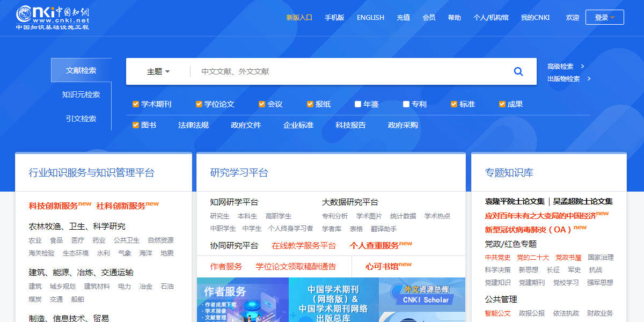Click the 中共党史 topic link
The image size is (644, 322).
coord(498,258)
